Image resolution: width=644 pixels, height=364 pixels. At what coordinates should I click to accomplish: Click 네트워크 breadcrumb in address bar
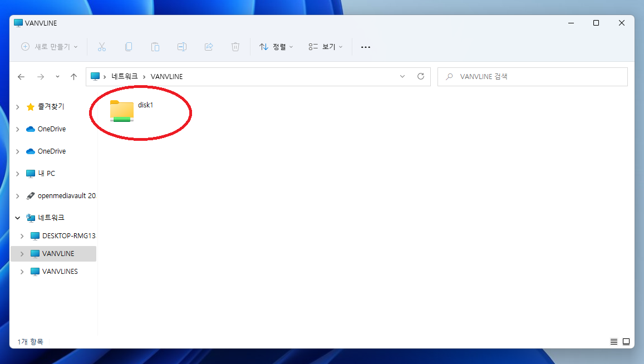(x=125, y=76)
